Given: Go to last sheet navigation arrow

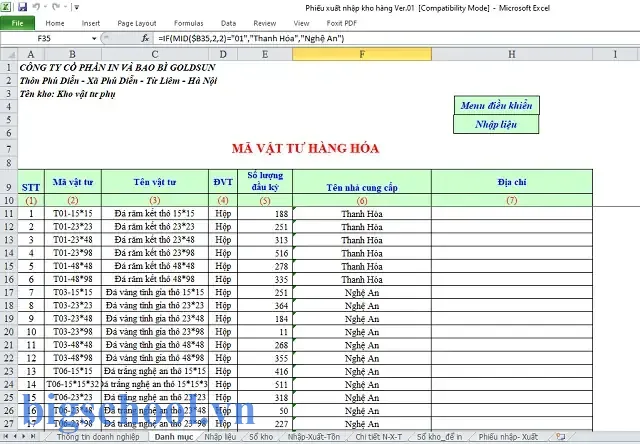Looking at the screenshot, I should (x=33, y=437).
